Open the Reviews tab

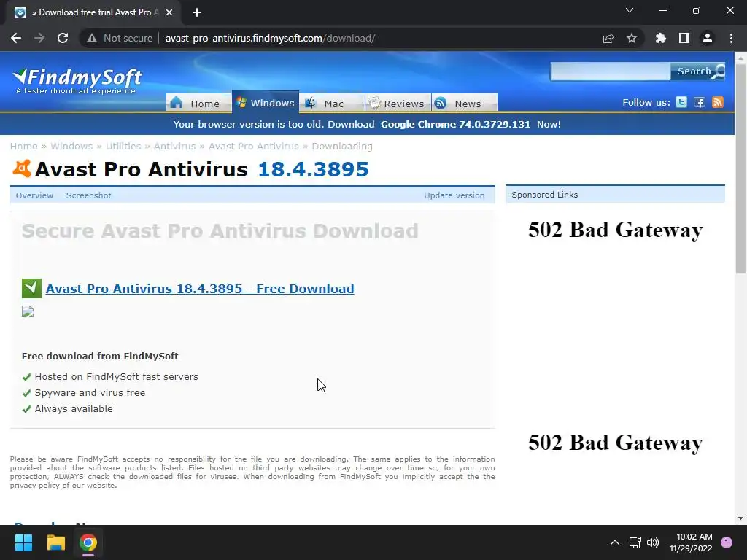coord(398,103)
